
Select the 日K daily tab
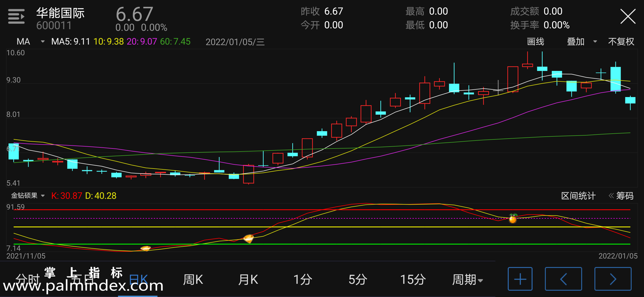tap(138, 280)
